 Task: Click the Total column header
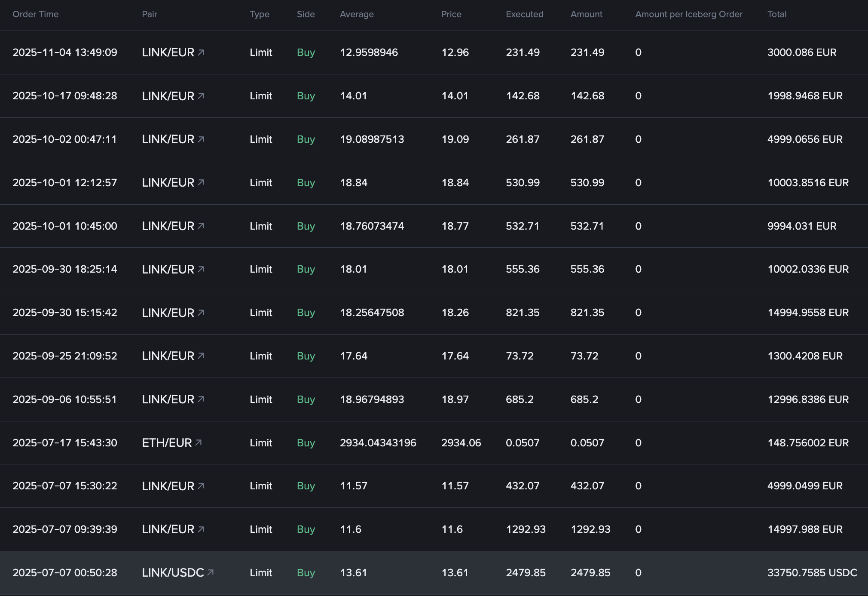(x=776, y=14)
